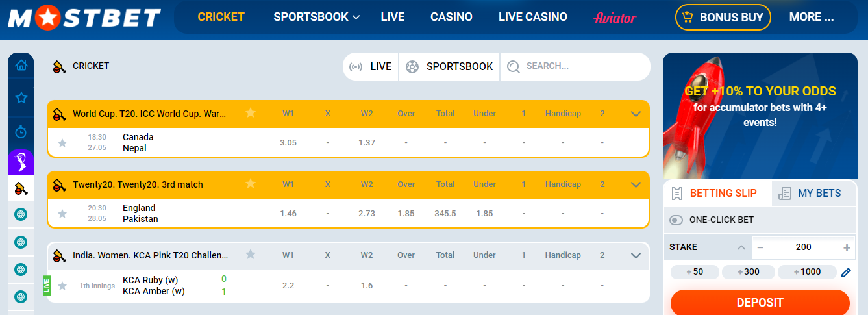Click the Aviator logo in navigation
The height and width of the screenshot is (315, 868).
(614, 18)
